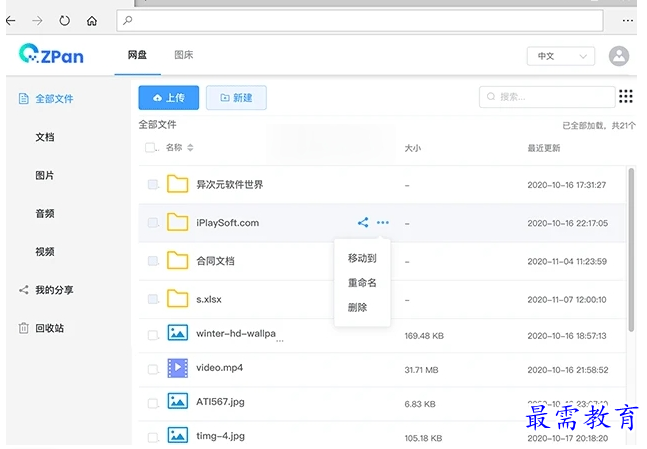The image size is (647, 449).
Task: Go to browser home page icon
Action: 92,20
